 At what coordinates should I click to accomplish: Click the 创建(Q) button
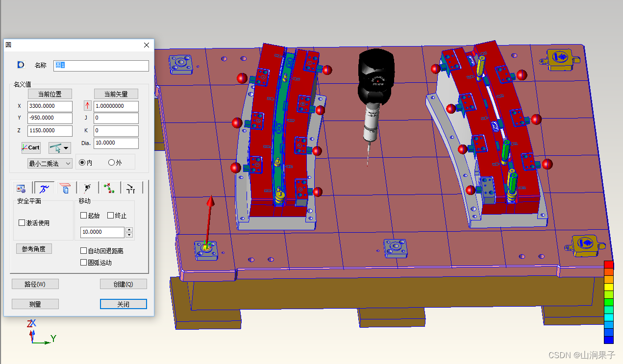[124, 284]
